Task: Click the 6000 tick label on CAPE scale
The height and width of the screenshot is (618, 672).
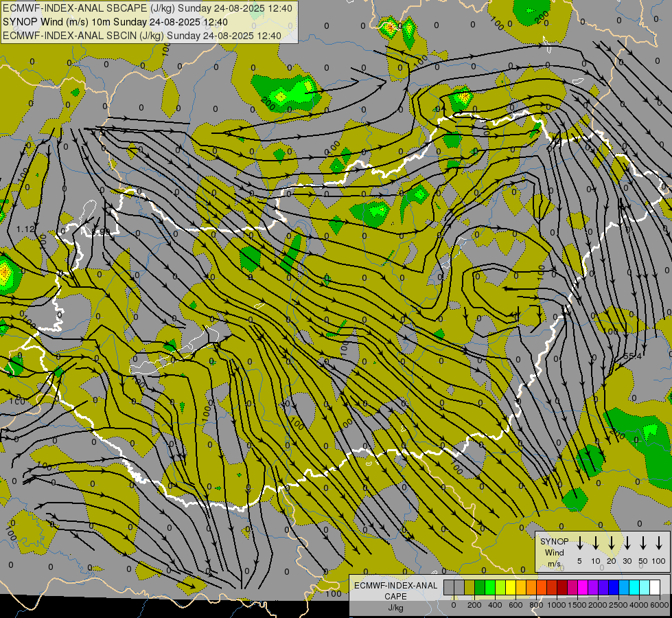Action: tap(660, 605)
